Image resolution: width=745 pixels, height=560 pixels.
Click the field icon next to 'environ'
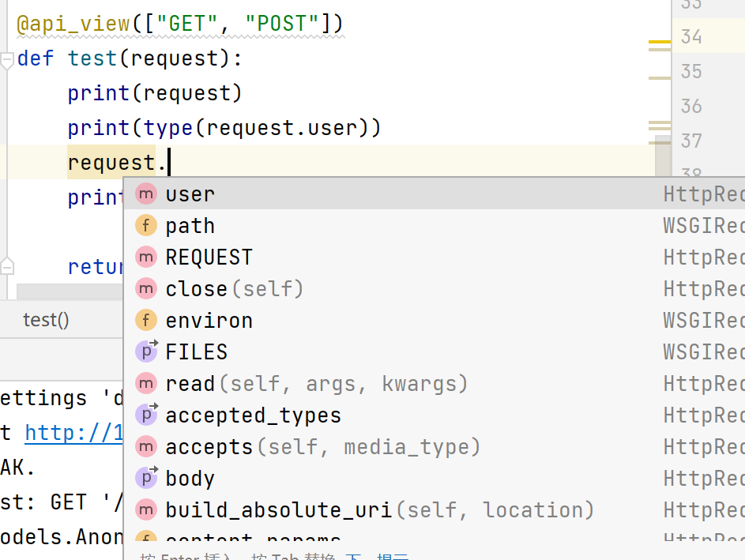(146, 321)
